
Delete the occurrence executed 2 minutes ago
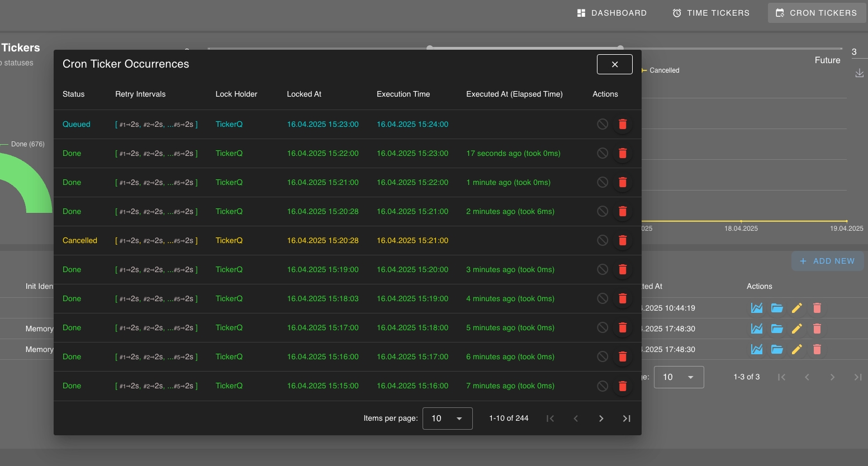[x=623, y=211]
